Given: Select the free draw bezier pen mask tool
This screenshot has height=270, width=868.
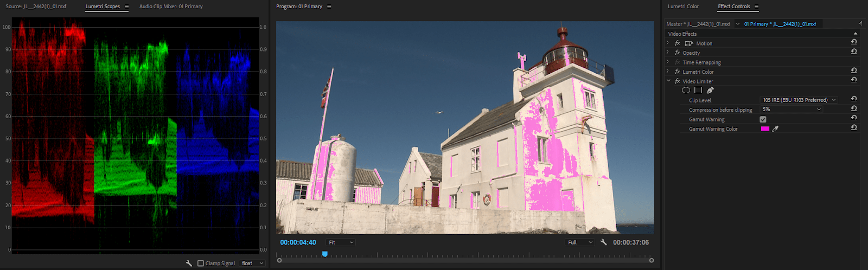Looking at the screenshot, I should tap(710, 91).
